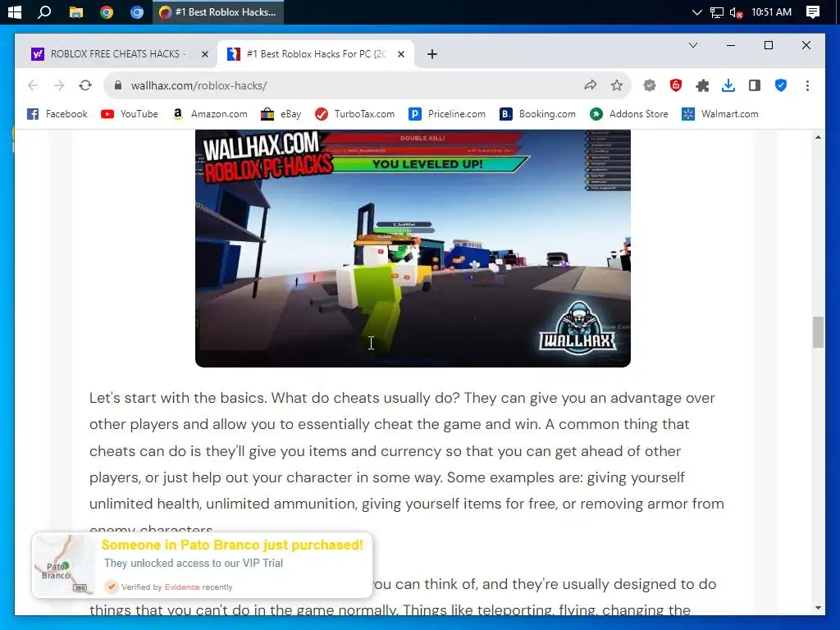Open the TurboTax.com bookmark
Viewport: 840px width, 630px height.
pyautogui.click(x=354, y=114)
